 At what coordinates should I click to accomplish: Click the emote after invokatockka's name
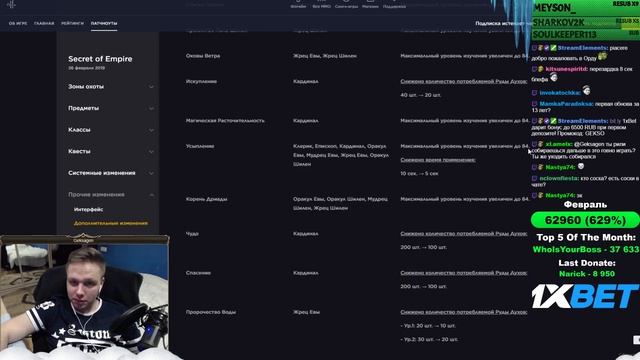pyautogui.click(x=587, y=90)
